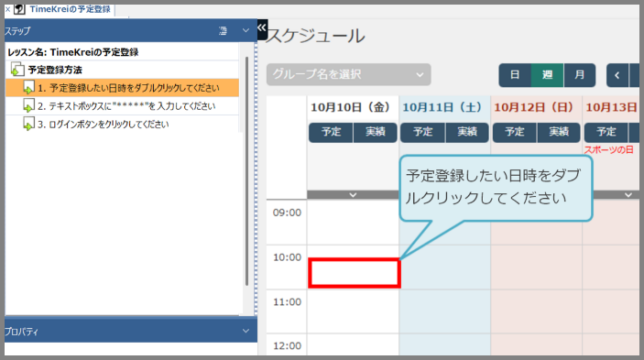
Task: Click the 10月10日（金）date header
Action: point(350,107)
